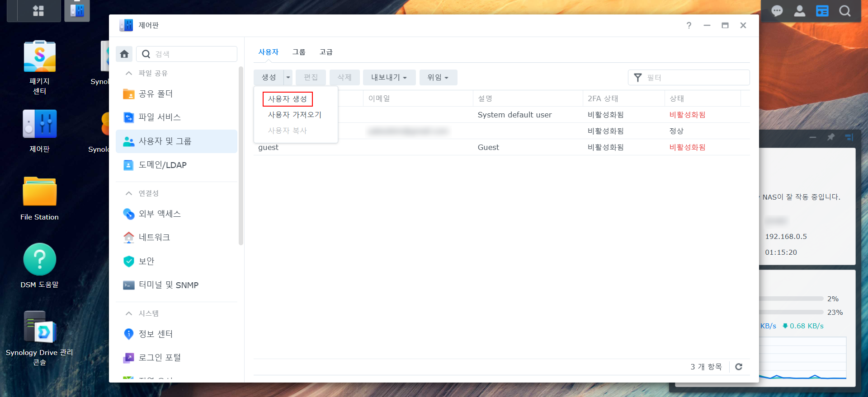Click the desktop search magnifier icon
The image size is (868, 397).
click(844, 11)
